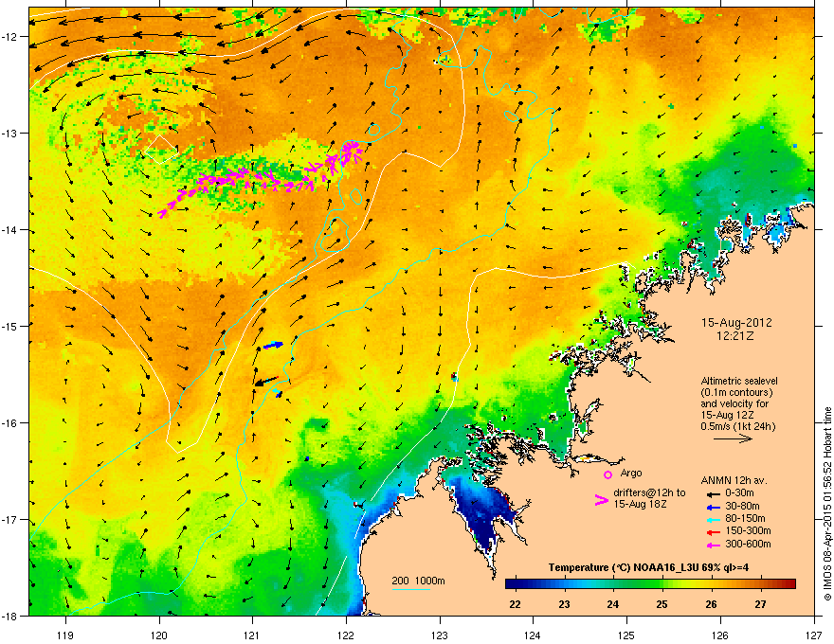Click the '(0.1m contours)' text
The height and width of the screenshot is (644, 834).
coord(736,392)
